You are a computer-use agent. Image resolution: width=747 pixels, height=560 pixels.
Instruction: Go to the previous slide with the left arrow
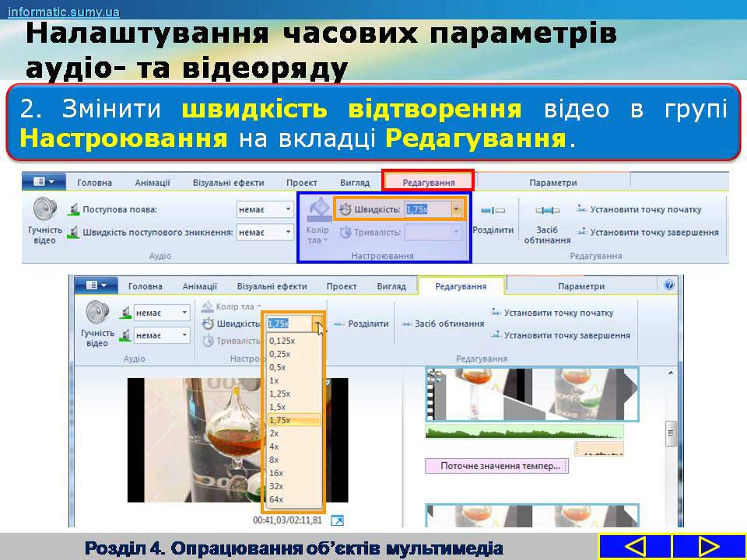point(634,546)
